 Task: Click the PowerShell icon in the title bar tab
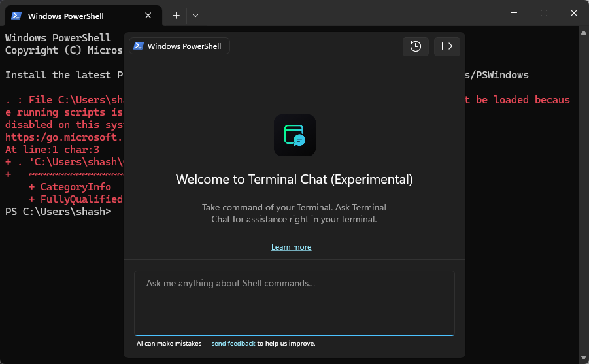coord(16,15)
